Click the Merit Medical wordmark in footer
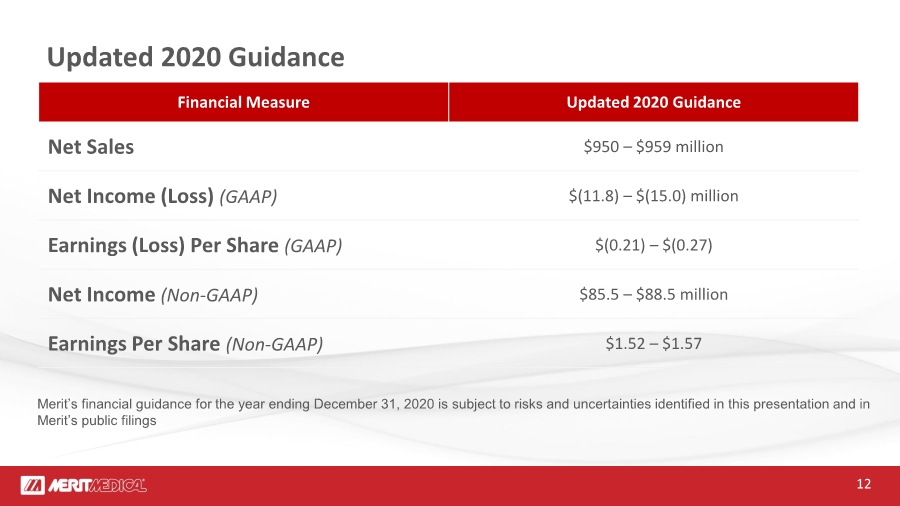 pyautogui.click(x=97, y=486)
